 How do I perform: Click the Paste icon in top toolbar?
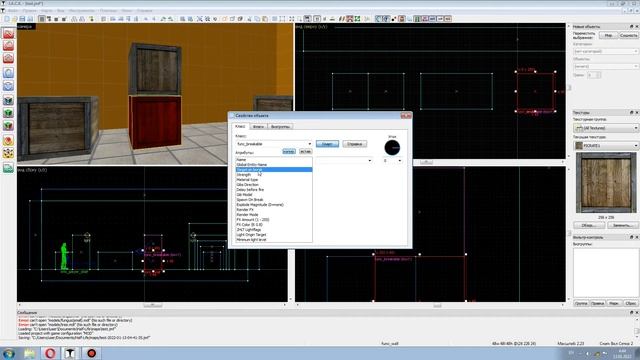[x=265, y=19]
